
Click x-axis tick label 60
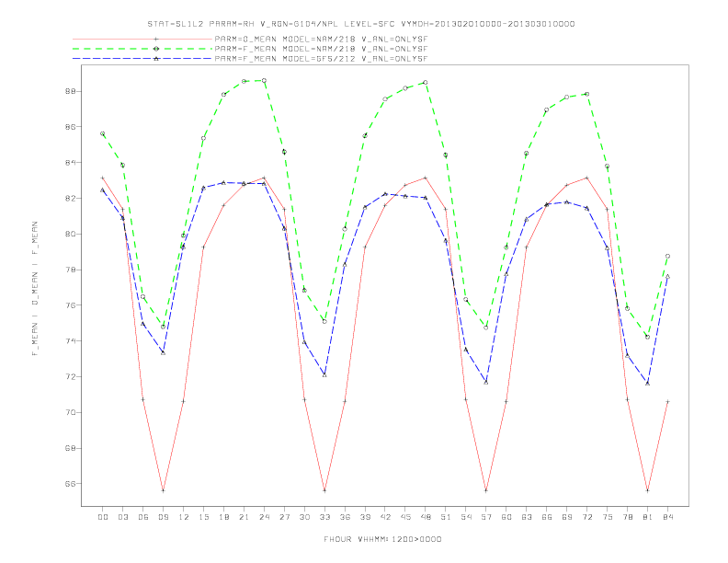tap(506, 517)
